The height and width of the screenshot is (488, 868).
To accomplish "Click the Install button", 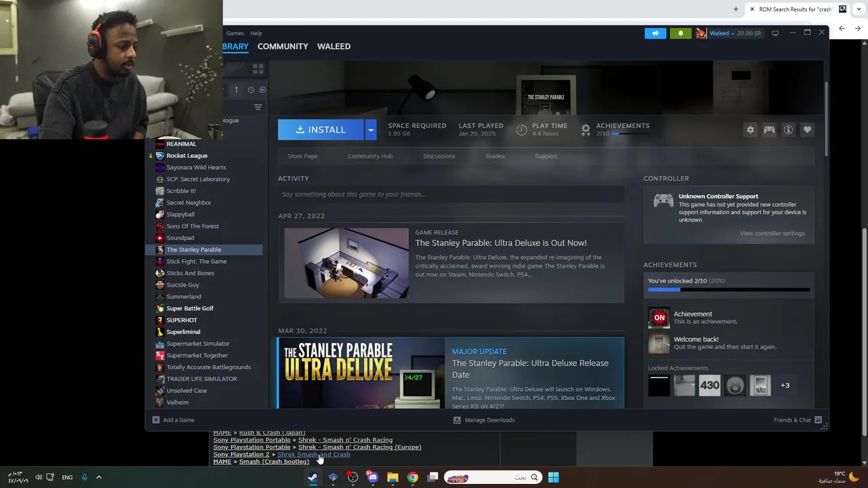I will click(321, 129).
